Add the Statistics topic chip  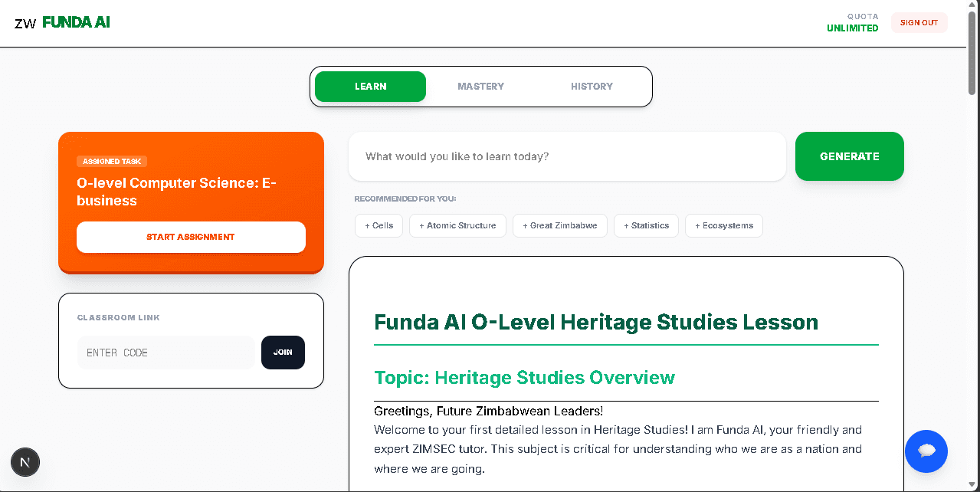tap(646, 225)
